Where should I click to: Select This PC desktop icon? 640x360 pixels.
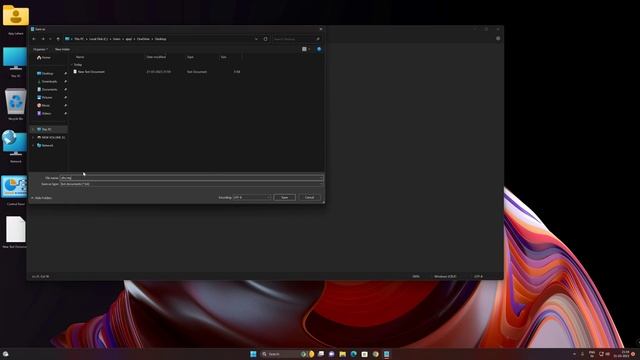(x=16, y=62)
